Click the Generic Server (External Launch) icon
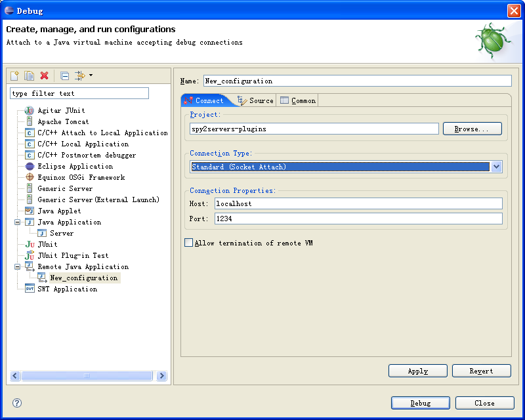525x420 pixels. (x=30, y=199)
